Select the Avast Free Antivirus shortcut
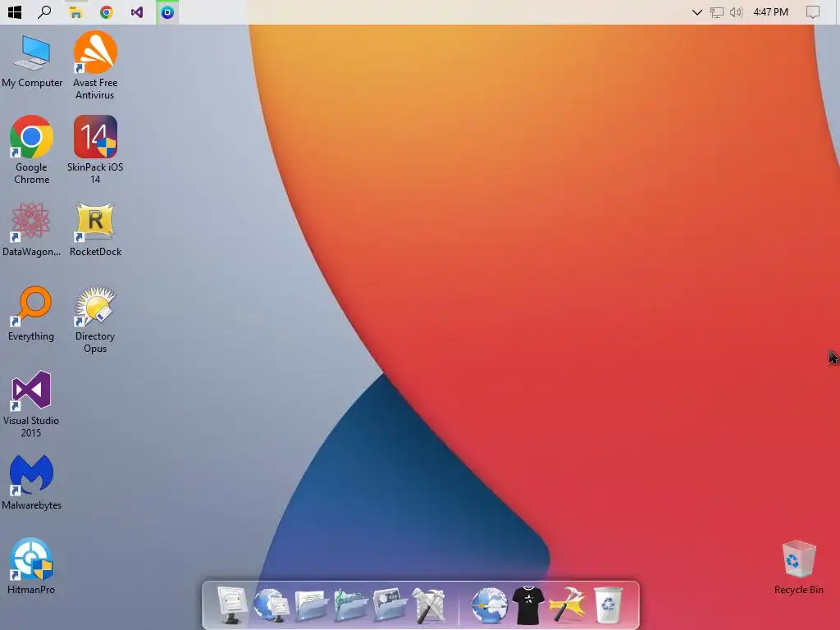 (95, 66)
